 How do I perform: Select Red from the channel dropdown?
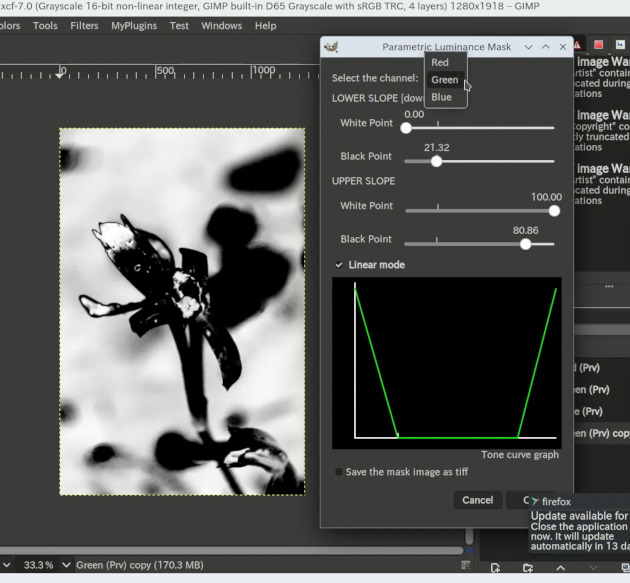coord(440,62)
